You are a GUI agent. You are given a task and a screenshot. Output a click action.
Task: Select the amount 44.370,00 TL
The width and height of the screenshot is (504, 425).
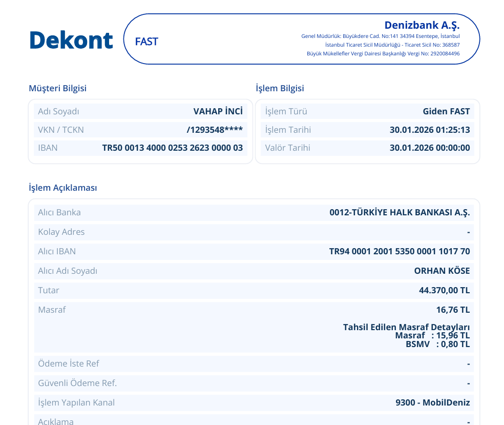point(444,290)
